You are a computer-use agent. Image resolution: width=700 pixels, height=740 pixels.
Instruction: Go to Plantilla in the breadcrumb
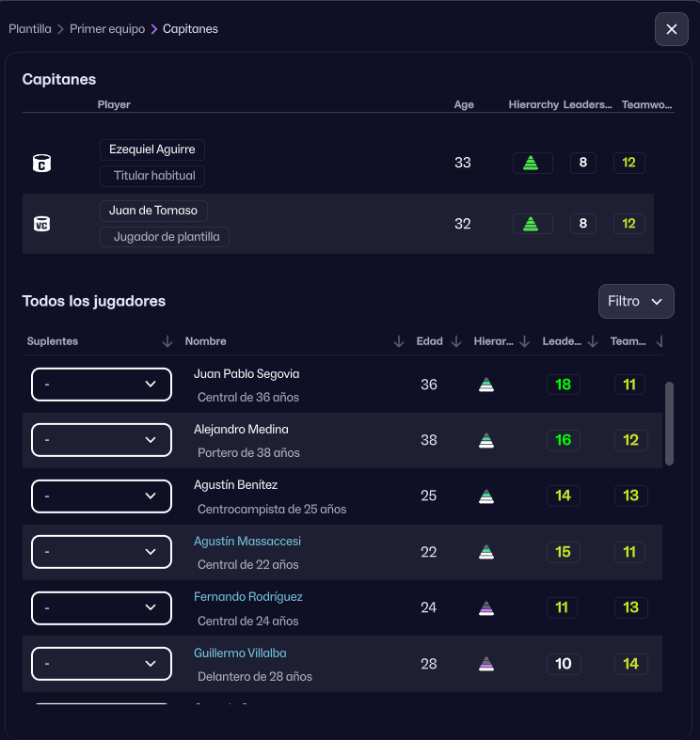click(30, 29)
